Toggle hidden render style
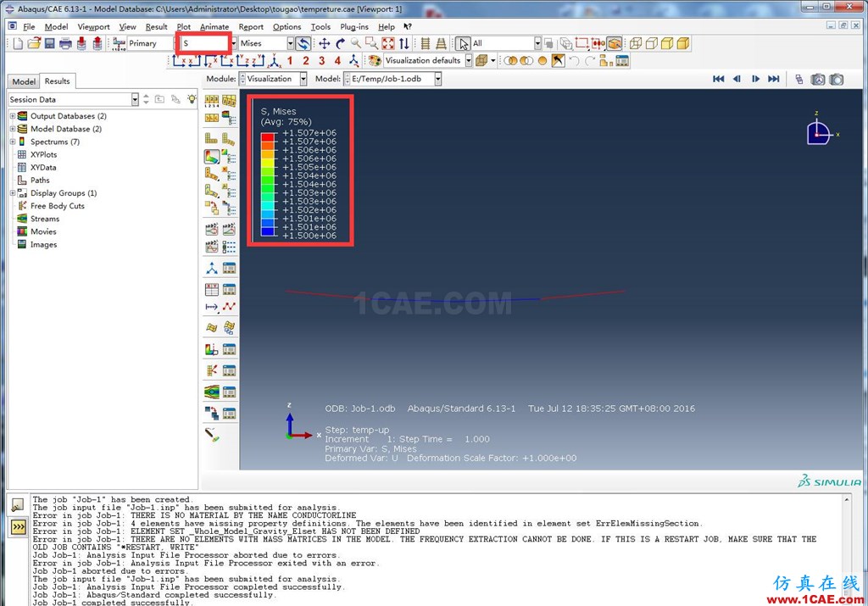Screen dimensions: 868x606 652,43
